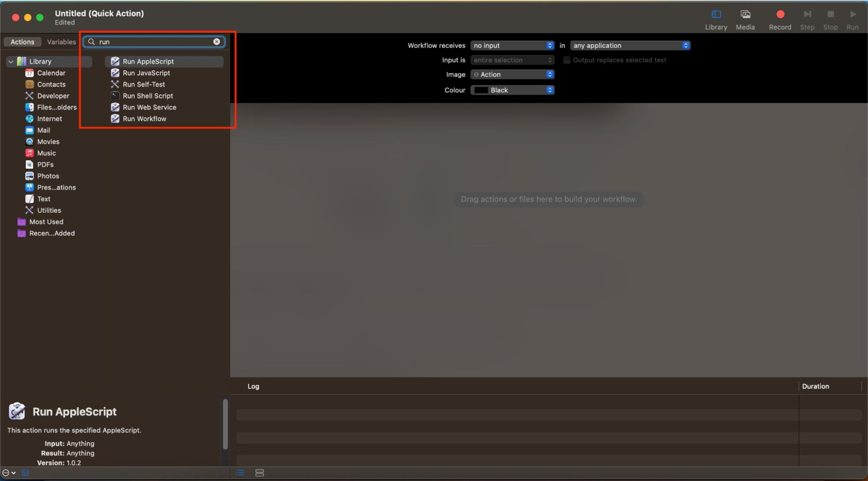Viewport: 868px width, 481px height.
Task: Select the Photos category
Action: coord(49,176)
